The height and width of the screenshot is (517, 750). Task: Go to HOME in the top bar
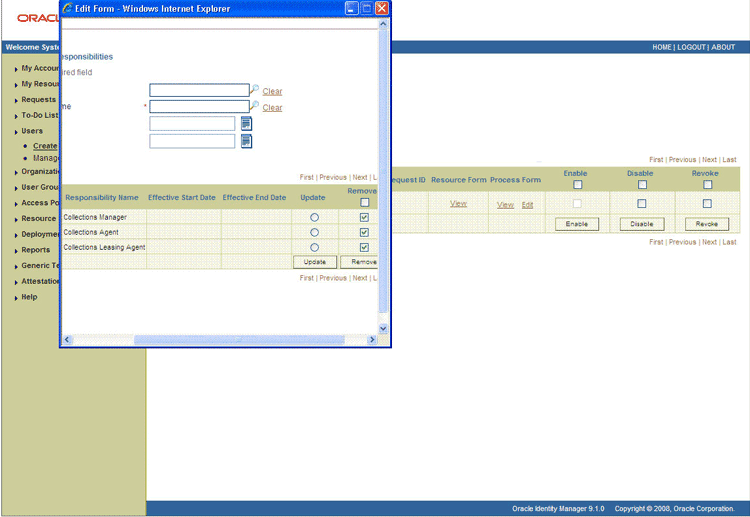click(x=662, y=47)
